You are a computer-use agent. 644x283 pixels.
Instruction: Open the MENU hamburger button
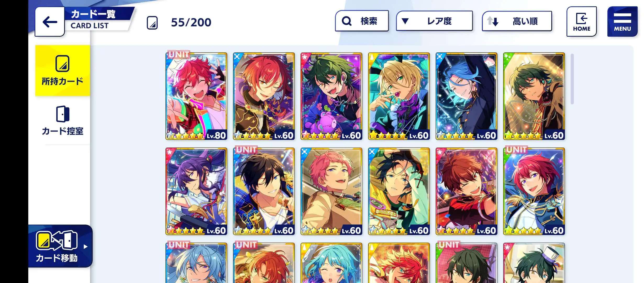pos(622,21)
